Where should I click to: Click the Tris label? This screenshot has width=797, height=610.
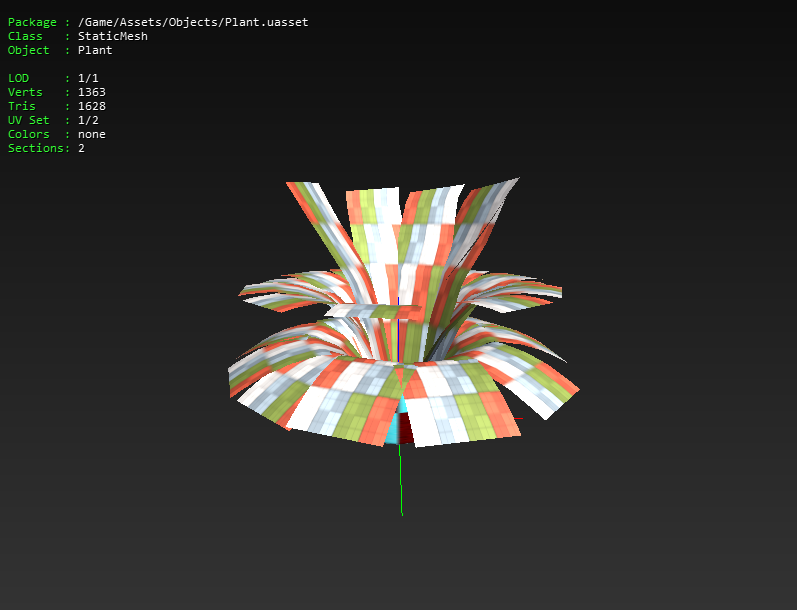[21, 106]
